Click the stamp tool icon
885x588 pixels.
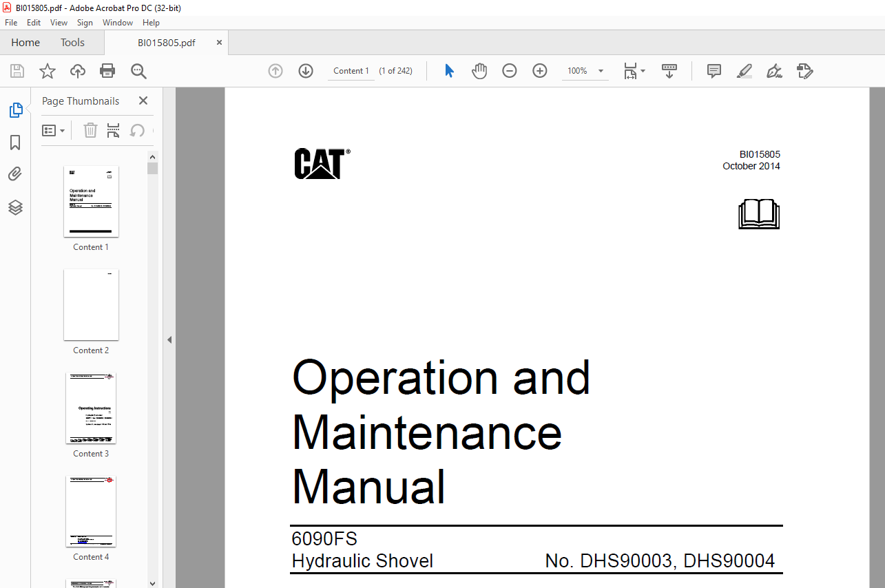[x=804, y=71]
